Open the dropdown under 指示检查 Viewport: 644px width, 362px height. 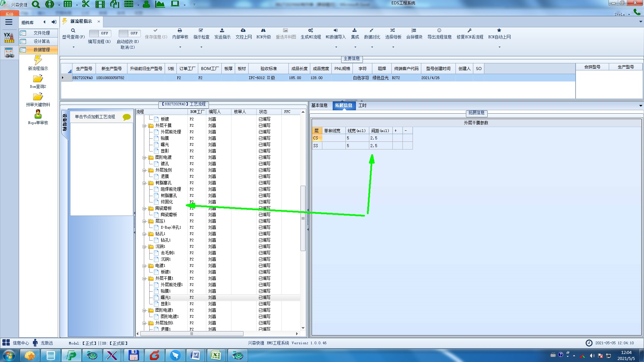click(x=201, y=47)
